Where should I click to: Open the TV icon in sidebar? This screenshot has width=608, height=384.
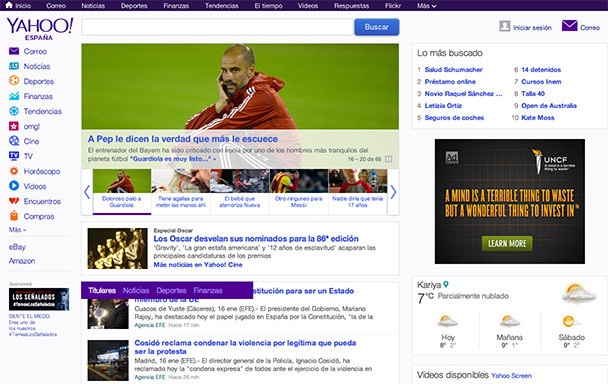[x=14, y=156]
